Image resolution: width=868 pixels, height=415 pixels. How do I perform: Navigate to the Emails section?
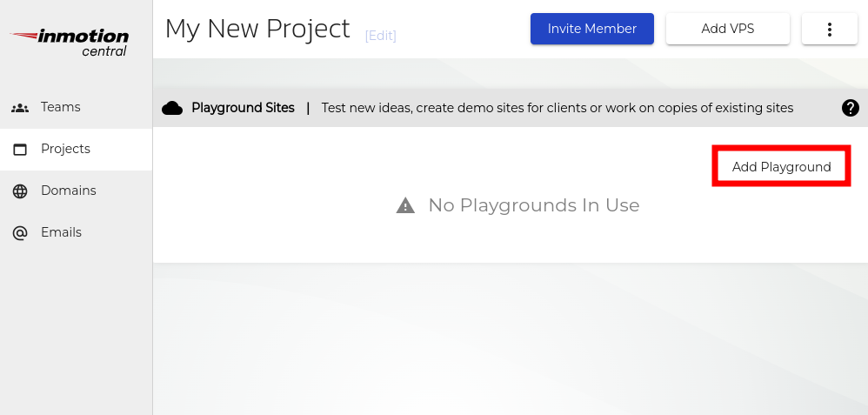pyautogui.click(x=61, y=232)
